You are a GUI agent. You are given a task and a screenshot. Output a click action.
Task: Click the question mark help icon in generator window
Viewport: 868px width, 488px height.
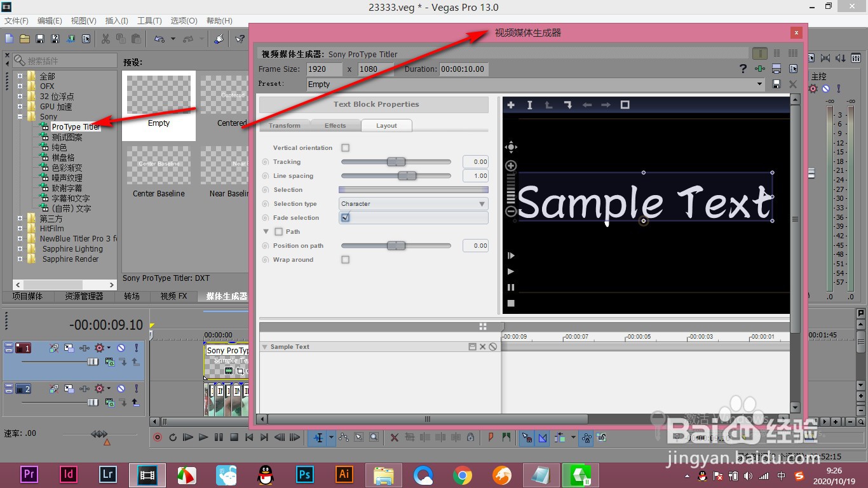tap(743, 69)
